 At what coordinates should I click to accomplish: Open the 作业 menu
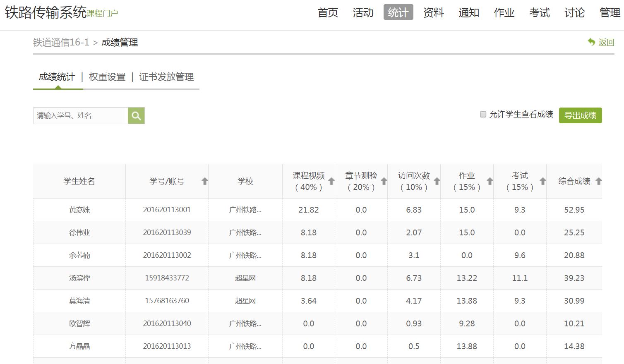(504, 12)
